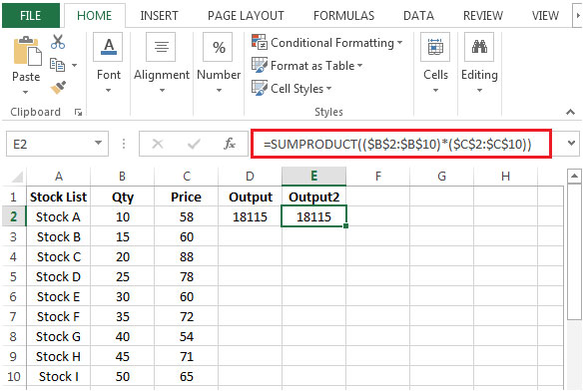
Task: Show more ribbon tabs arrow
Action: click(x=578, y=16)
